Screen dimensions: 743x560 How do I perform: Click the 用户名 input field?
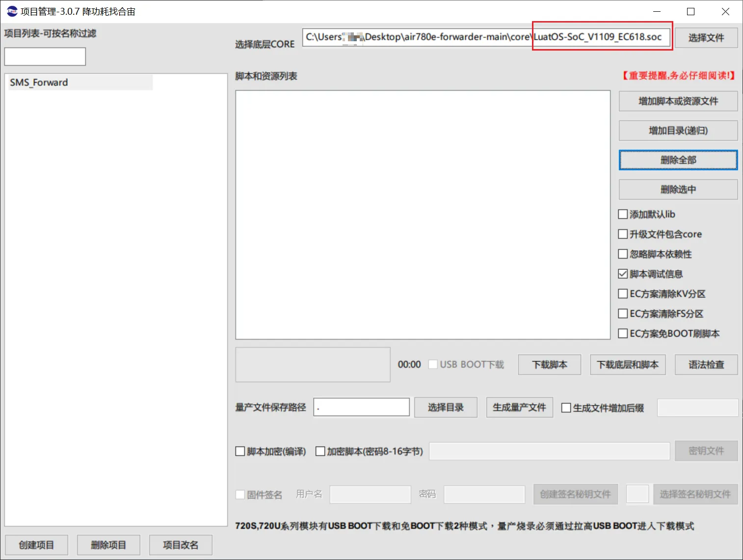[371, 494]
